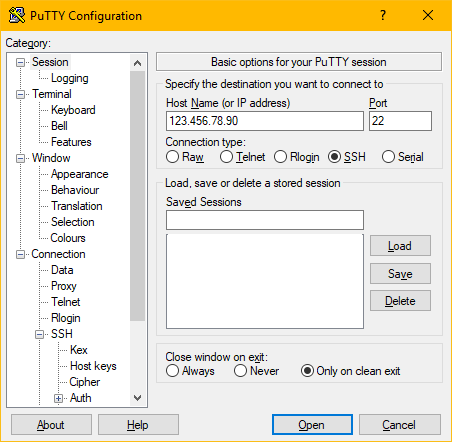This screenshot has width=455, height=444.
Task: Open the Data settings
Action: click(x=62, y=270)
